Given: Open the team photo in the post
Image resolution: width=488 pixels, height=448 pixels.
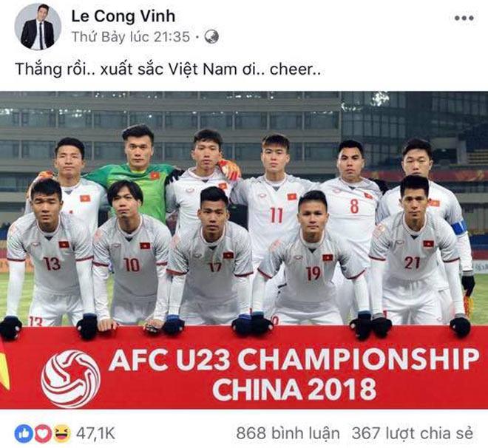Looking at the screenshot, I should coord(244,250).
